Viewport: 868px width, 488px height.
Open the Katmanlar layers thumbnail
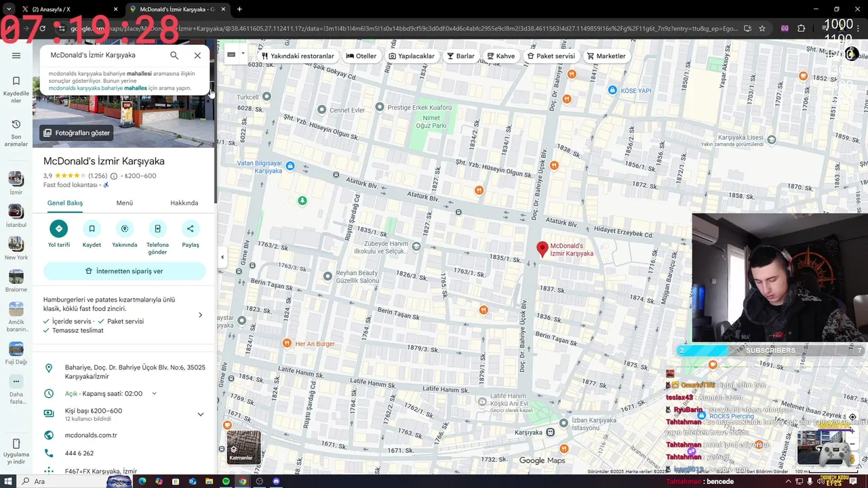(243, 447)
